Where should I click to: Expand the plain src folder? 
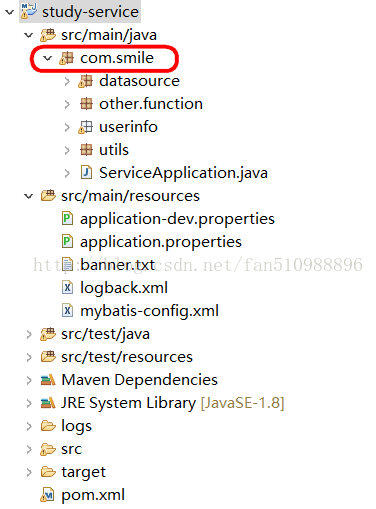pyautogui.click(x=29, y=449)
